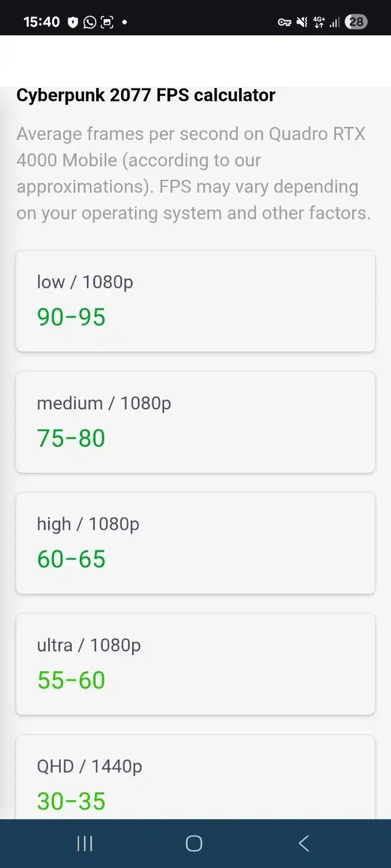391x868 pixels.
Task: Tap the VPN key status icon
Action: [284, 22]
